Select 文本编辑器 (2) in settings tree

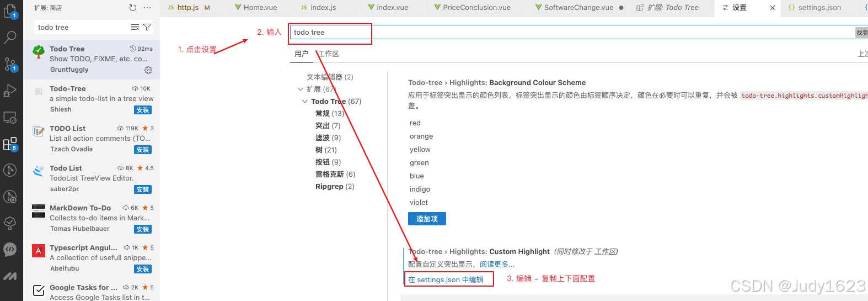[330, 77]
